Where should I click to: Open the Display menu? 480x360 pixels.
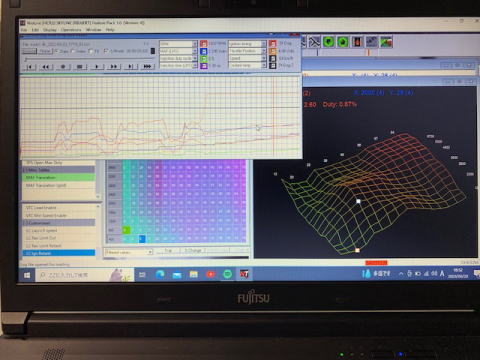[x=50, y=30]
